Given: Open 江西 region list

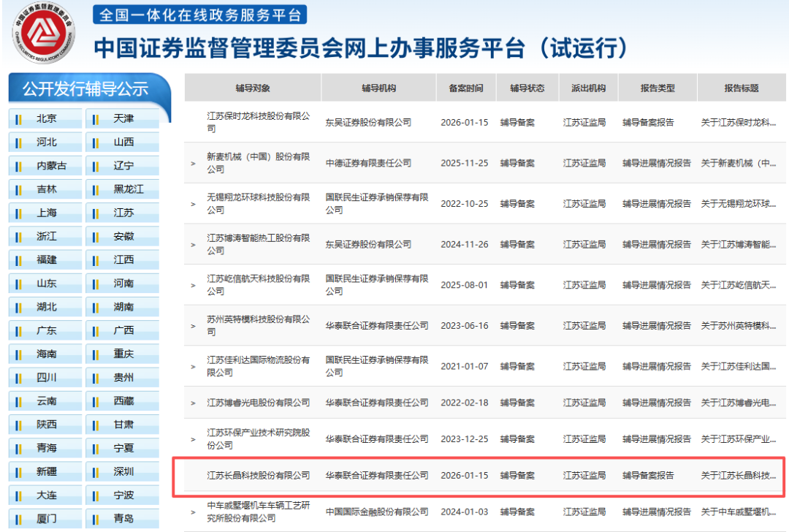Looking at the screenshot, I should point(122,259).
